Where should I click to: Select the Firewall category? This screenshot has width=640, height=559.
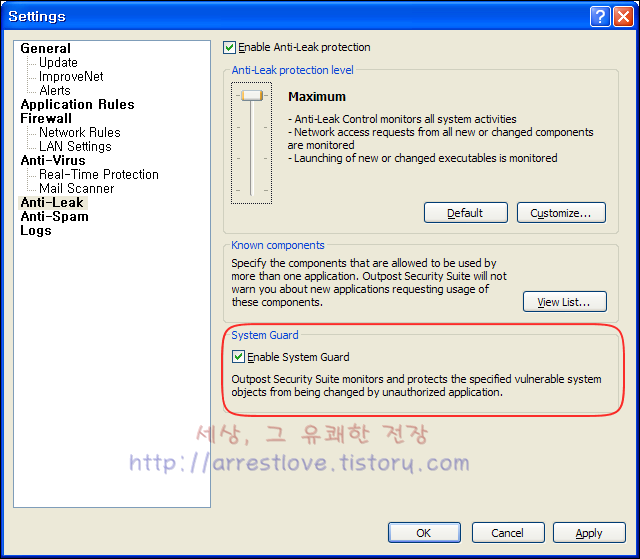pos(46,118)
